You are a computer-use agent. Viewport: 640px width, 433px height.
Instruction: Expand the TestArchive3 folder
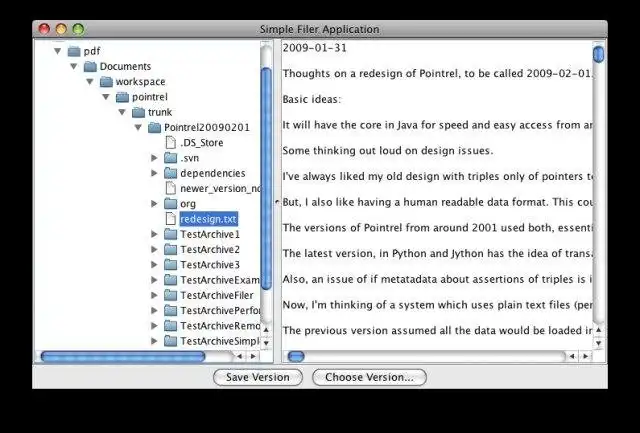(154, 265)
